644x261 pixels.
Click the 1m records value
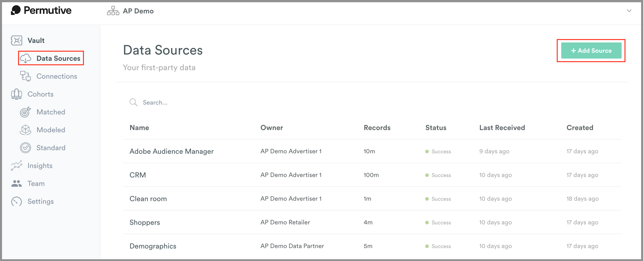point(367,199)
